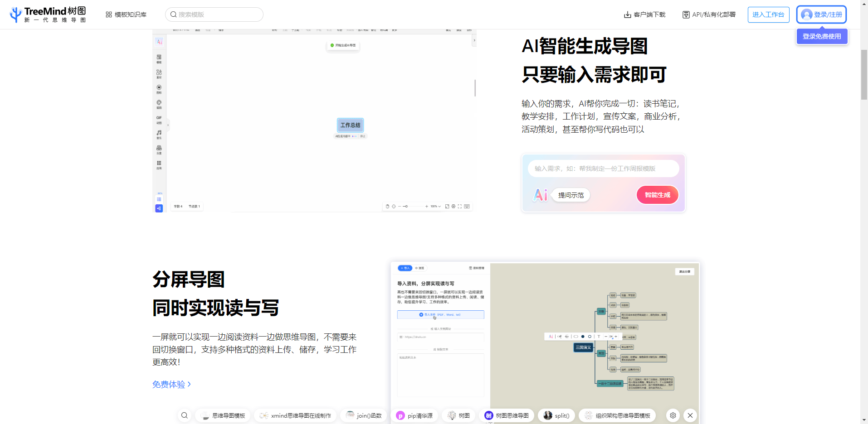Image resolution: width=868 pixels, height=424 pixels.
Task: Follow the 免费体验 link under 分屏导图
Action: click(169, 384)
